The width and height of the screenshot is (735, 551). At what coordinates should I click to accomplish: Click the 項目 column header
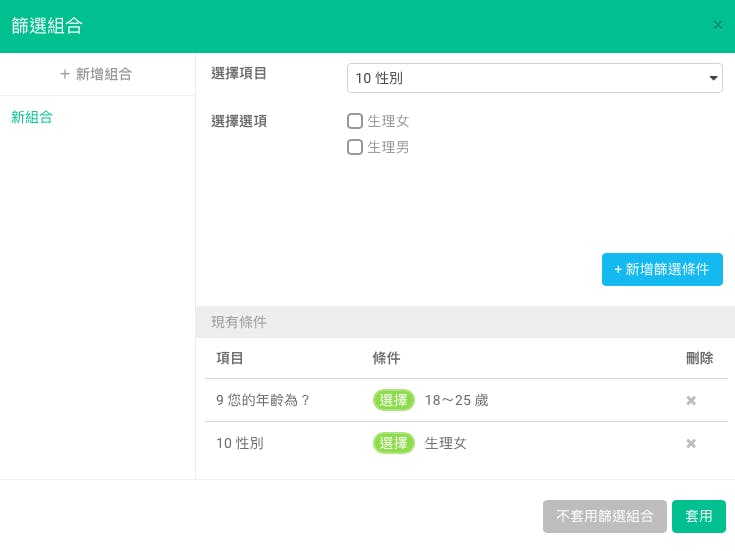pyautogui.click(x=230, y=358)
